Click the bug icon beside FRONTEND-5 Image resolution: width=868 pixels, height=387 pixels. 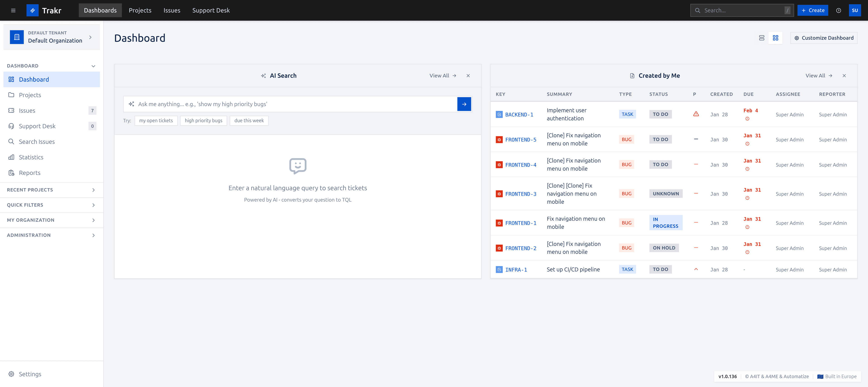(x=499, y=139)
